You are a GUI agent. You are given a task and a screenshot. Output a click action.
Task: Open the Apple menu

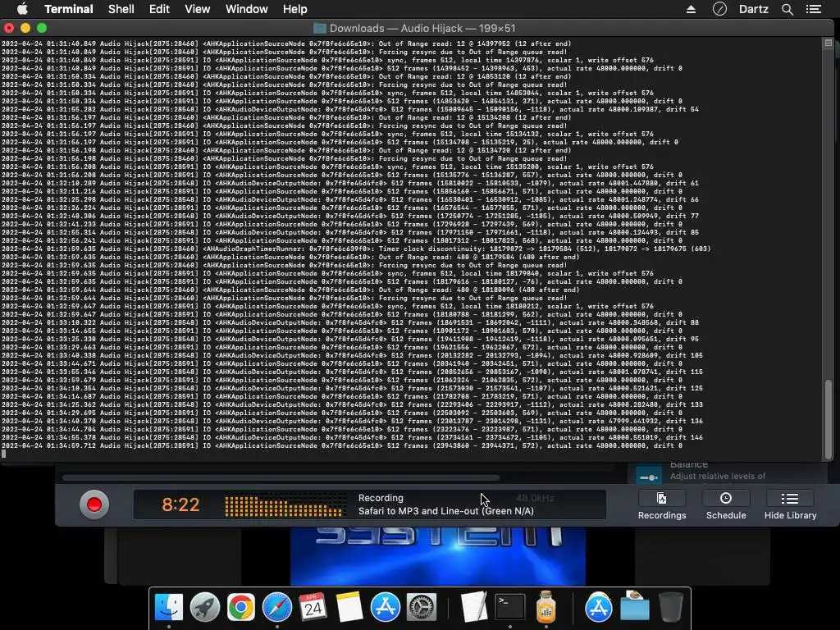point(22,9)
